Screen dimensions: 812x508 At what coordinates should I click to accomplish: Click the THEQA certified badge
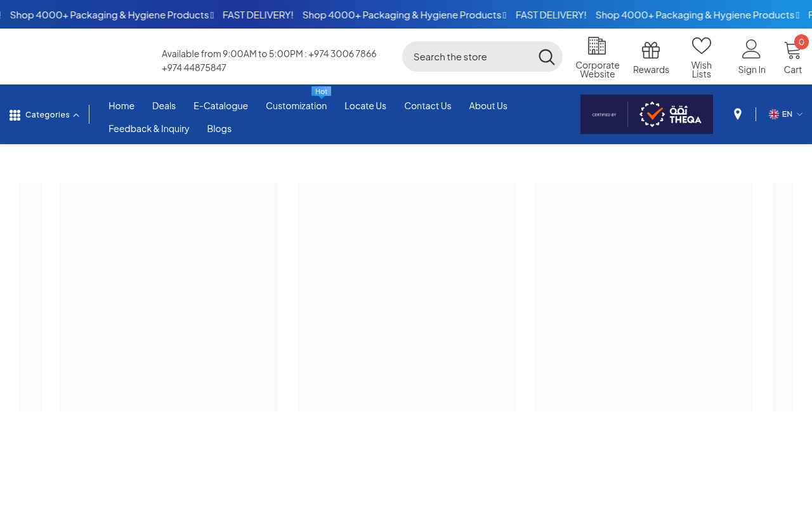click(x=646, y=114)
